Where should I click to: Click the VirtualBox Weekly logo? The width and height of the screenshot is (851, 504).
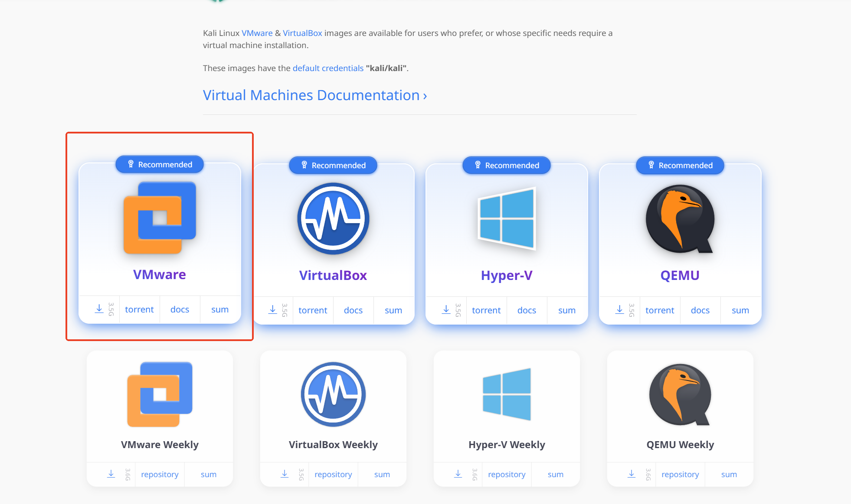tap(333, 394)
